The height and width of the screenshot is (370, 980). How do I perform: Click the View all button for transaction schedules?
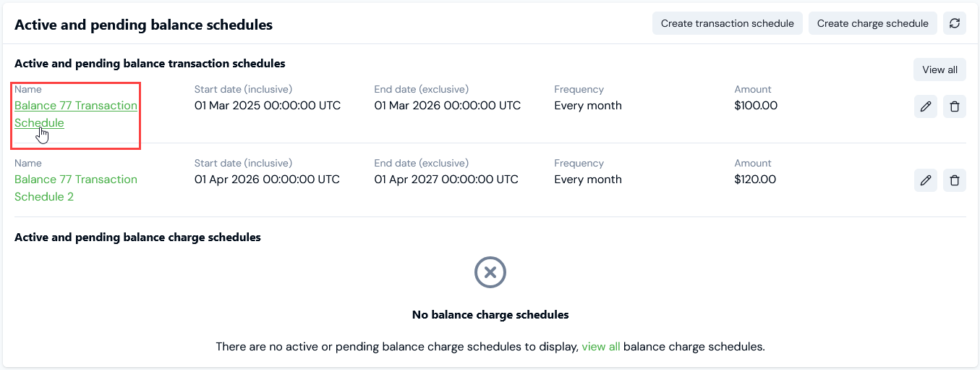[940, 70]
